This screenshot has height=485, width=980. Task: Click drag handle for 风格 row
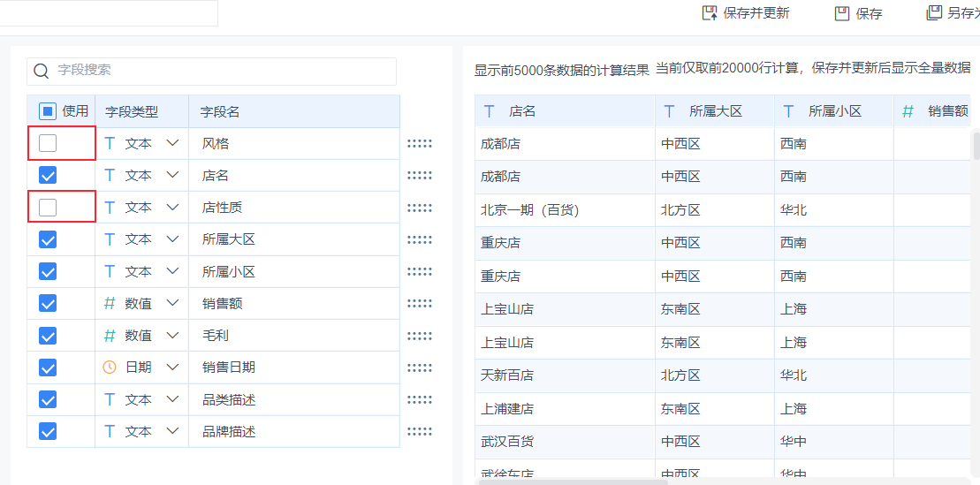pyautogui.click(x=420, y=144)
